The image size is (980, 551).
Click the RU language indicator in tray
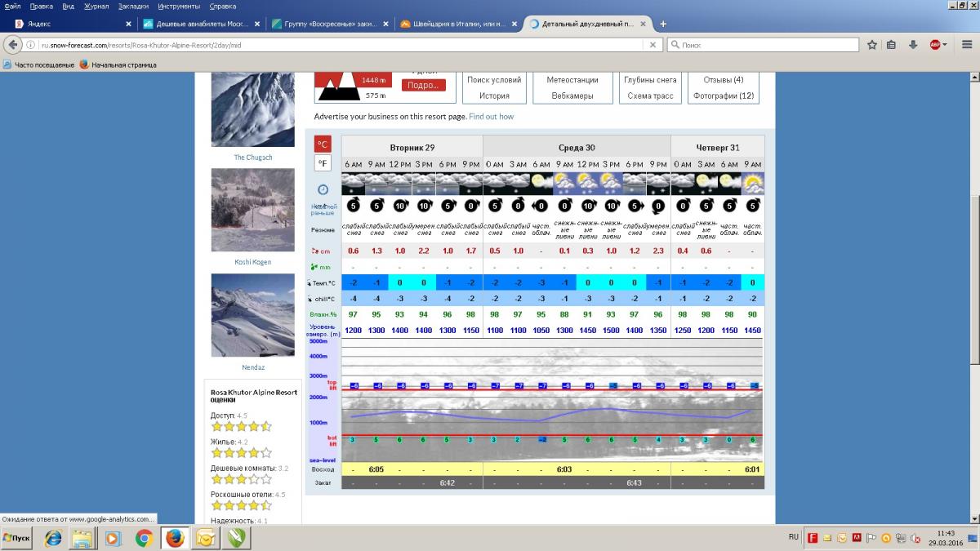[794, 537]
